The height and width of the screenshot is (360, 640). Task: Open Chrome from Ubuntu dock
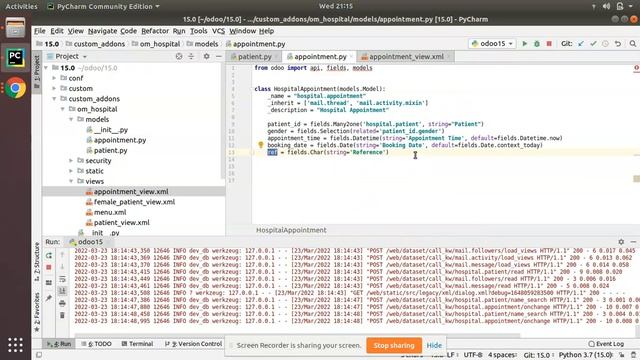(16, 88)
